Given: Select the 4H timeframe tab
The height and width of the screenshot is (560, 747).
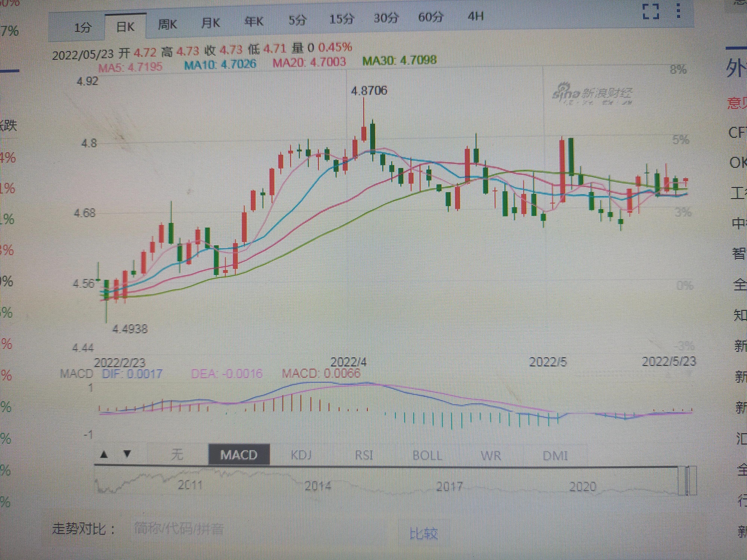Looking at the screenshot, I should click(476, 16).
